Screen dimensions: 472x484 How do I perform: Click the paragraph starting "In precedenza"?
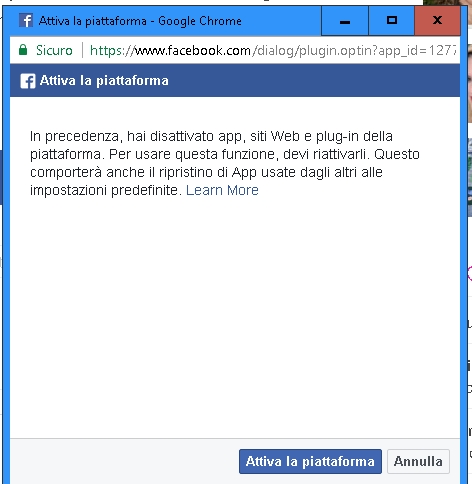pos(225,163)
